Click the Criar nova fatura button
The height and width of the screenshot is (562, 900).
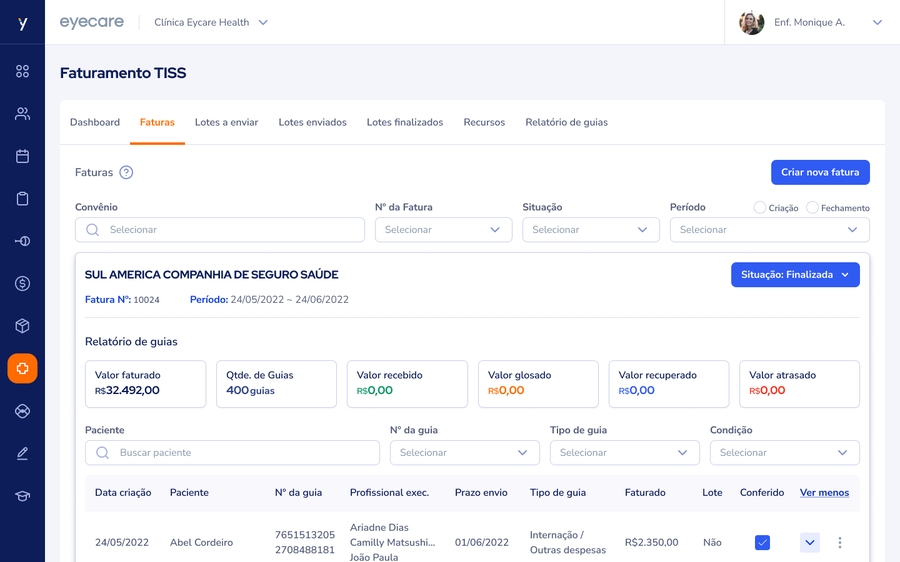coord(820,172)
